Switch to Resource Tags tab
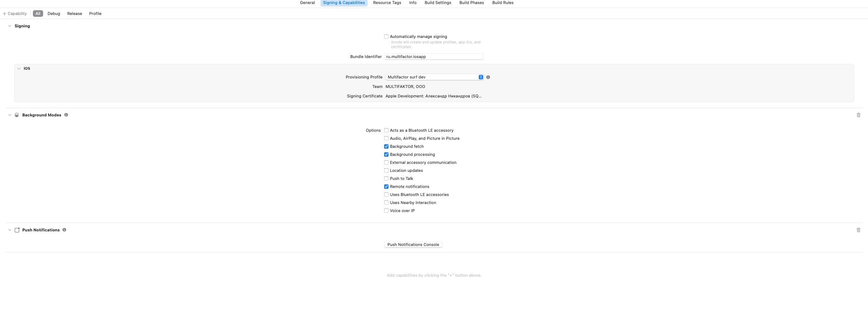 [x=387, y=3]
